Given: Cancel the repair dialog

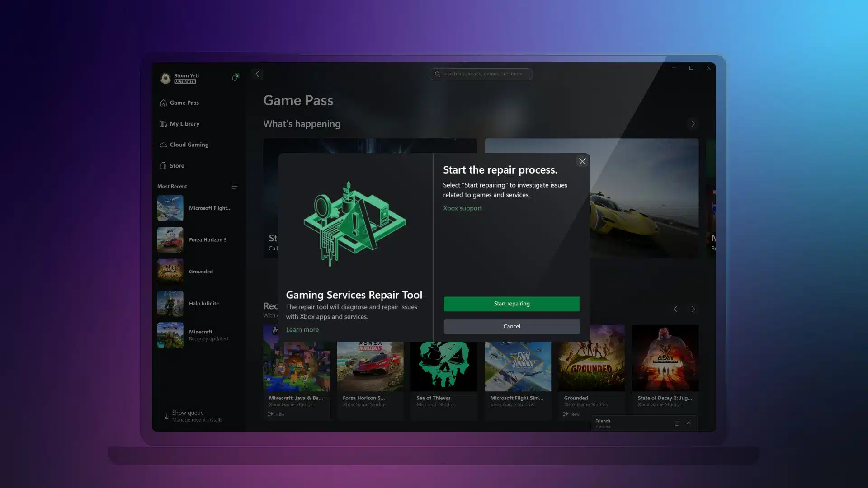Looking at the screenshot, I should pos(511,326).
